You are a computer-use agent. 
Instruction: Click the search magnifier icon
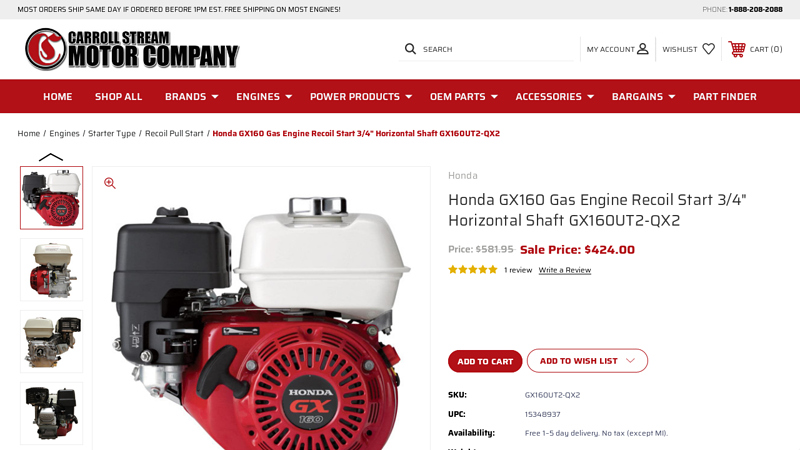coord(410,49)
